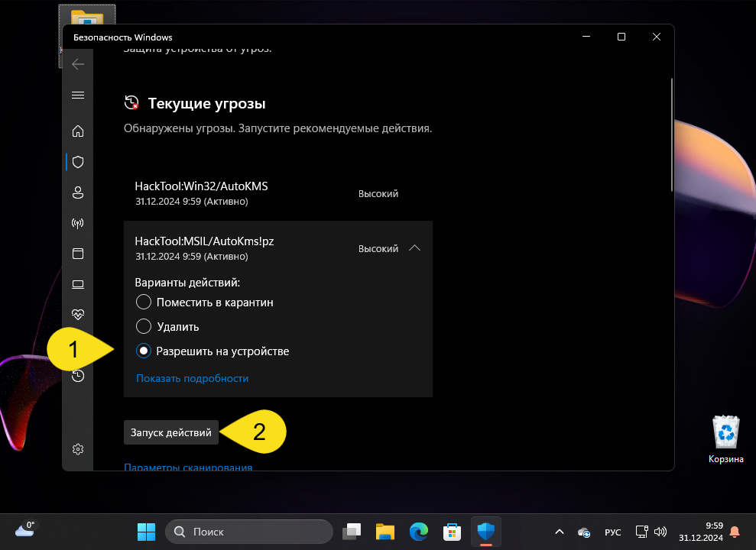Open App and browser control section
The width and height of the screenshot is (756, 550).
tap(77, 253)
